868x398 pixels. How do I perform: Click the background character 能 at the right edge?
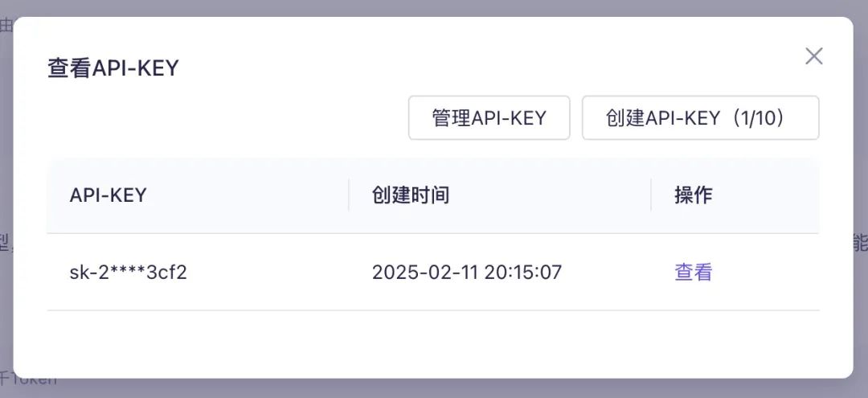coord(860,241)
